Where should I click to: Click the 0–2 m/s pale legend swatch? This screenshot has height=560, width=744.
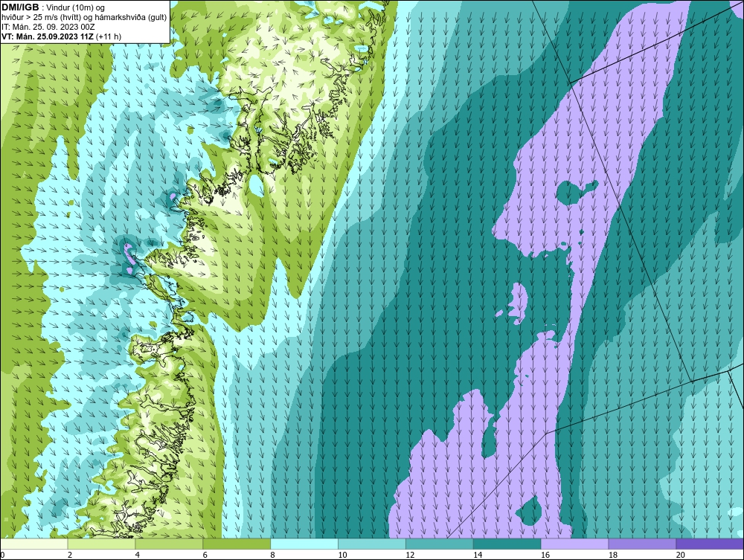point(33,544)
